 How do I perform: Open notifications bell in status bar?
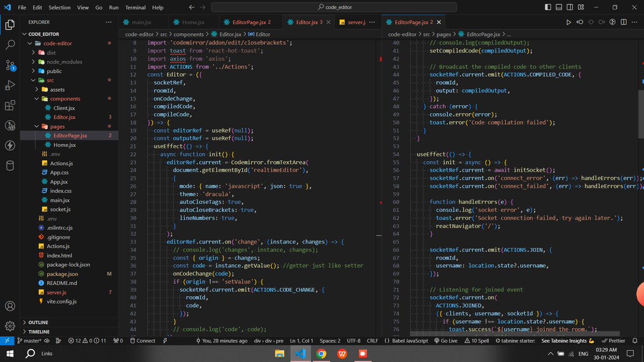635,341
